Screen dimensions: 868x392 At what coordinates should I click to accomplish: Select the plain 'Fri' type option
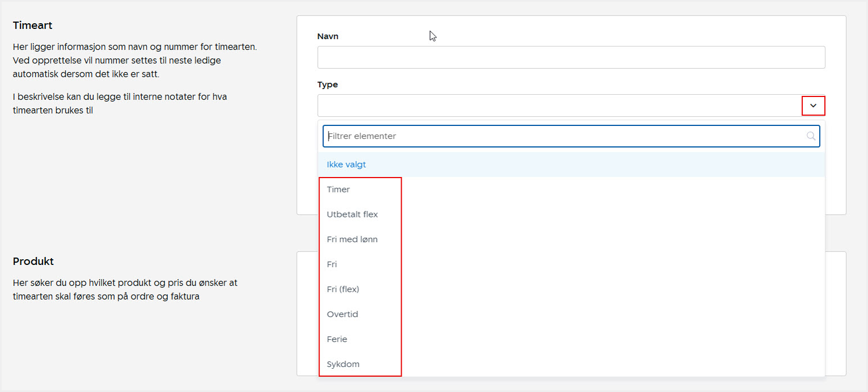pos(332,264)
